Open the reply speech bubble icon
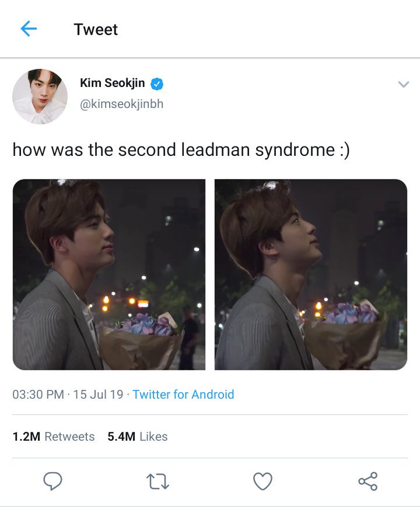Viewport: 420px width, 509px height. [52, 481]
